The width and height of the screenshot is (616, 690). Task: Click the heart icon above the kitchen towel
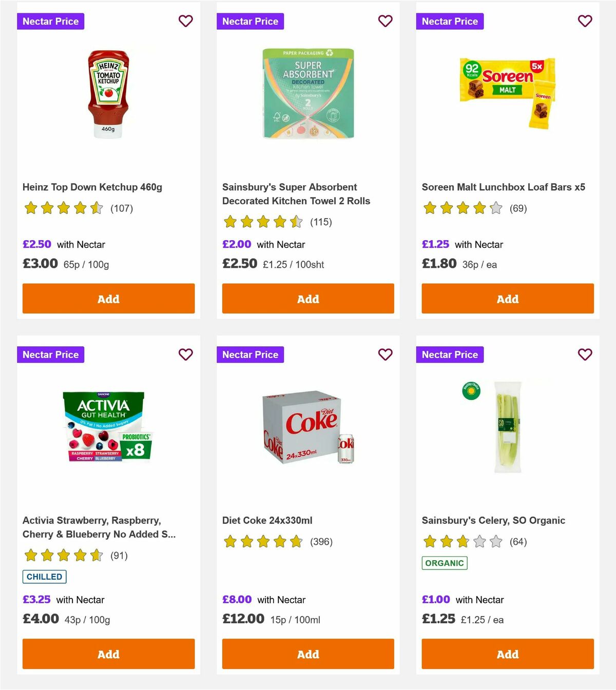[x=385, y=21]
